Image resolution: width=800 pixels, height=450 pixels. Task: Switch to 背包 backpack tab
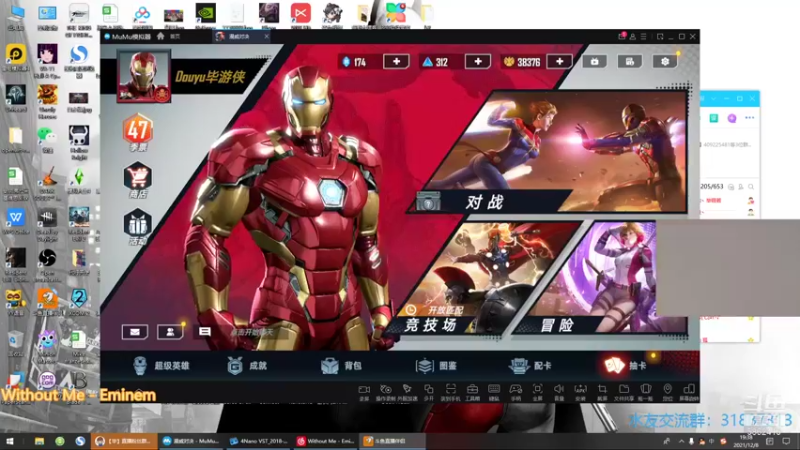point(341,366)
